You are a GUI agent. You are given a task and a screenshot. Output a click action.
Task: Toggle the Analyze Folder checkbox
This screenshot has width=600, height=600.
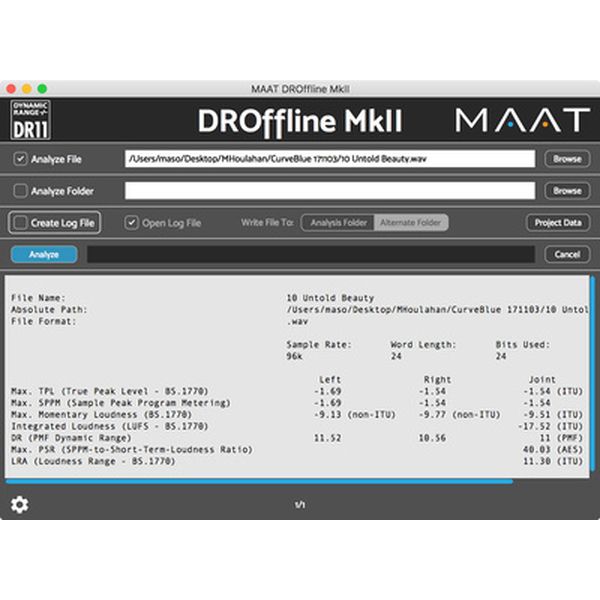coord(20,190)
